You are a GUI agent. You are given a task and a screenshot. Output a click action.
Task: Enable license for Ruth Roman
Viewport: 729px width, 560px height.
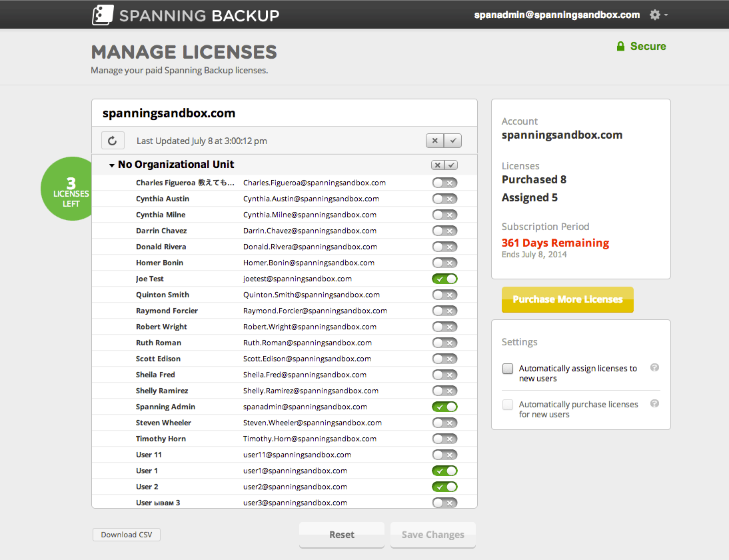click(444, 343)
